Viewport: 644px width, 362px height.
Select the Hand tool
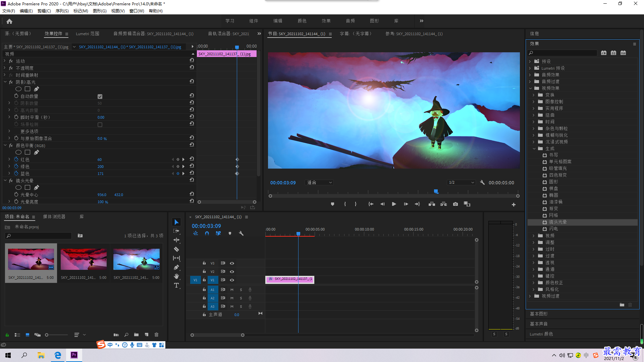(176, 276)
